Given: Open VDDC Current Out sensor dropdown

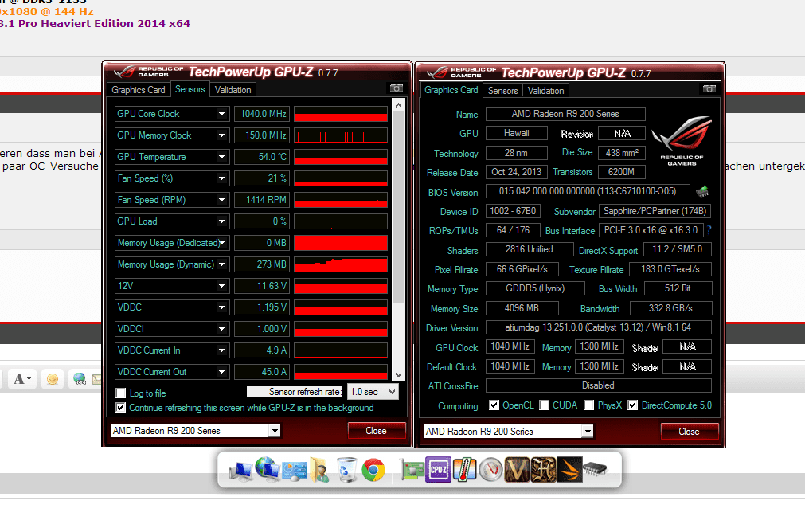Looking at the screenshot, I should coord(222,372).
